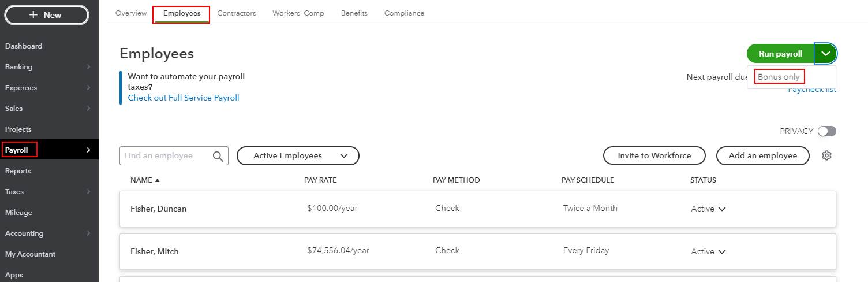Open the Check out Full Service Payroll link
Image resolution: width=868 pixels, height=282 pixels.
184,98
